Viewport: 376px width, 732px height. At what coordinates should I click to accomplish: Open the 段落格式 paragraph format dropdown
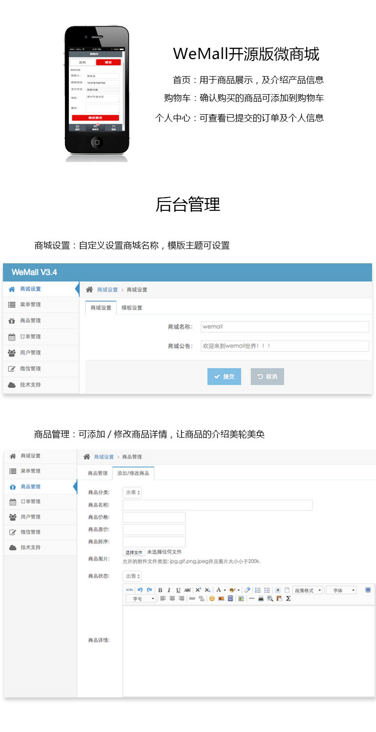coord(307,590)
